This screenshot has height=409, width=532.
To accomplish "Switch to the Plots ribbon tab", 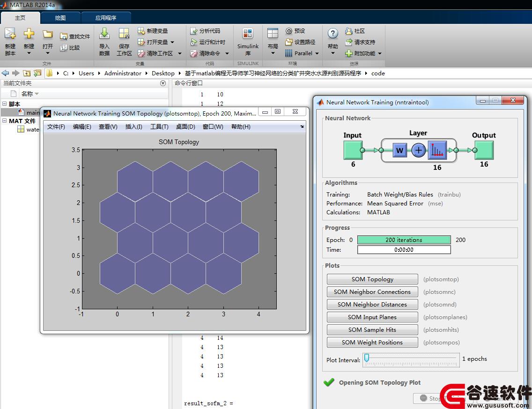I will click(x=60, y=18).
